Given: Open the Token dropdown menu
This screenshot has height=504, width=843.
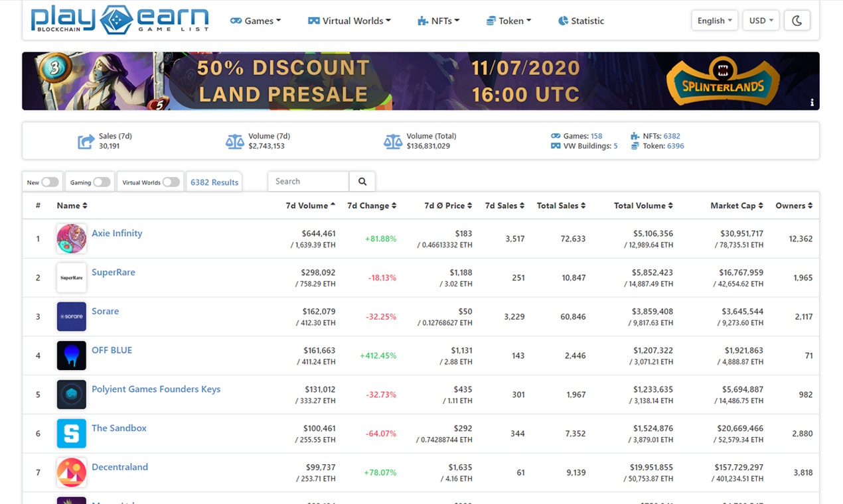Looking at the screenshot, I should [x=508, y=21].
